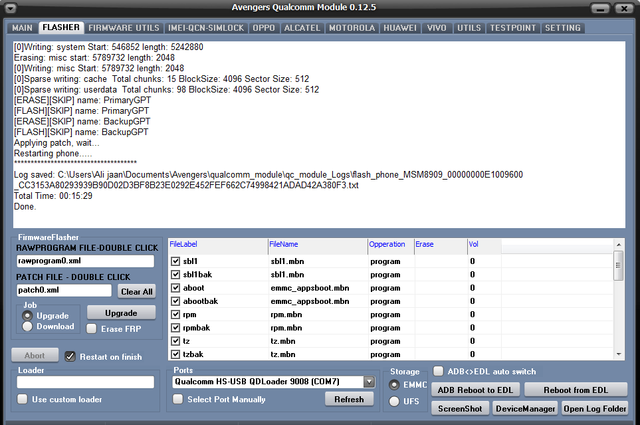Uncheck the sbl1bak partition checkbox
Image resolution: width=640 pixels, height=425 pixels.
pyautogui.click(x=176, y=274)
